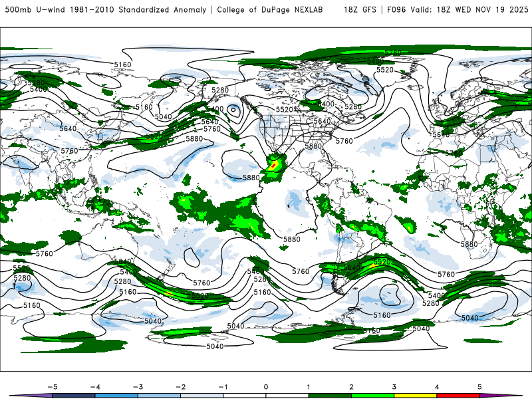Click the light blue -3 to -2 colorbar segment
The width and height of the screenshot is (532, 399).
coord(159,396)
